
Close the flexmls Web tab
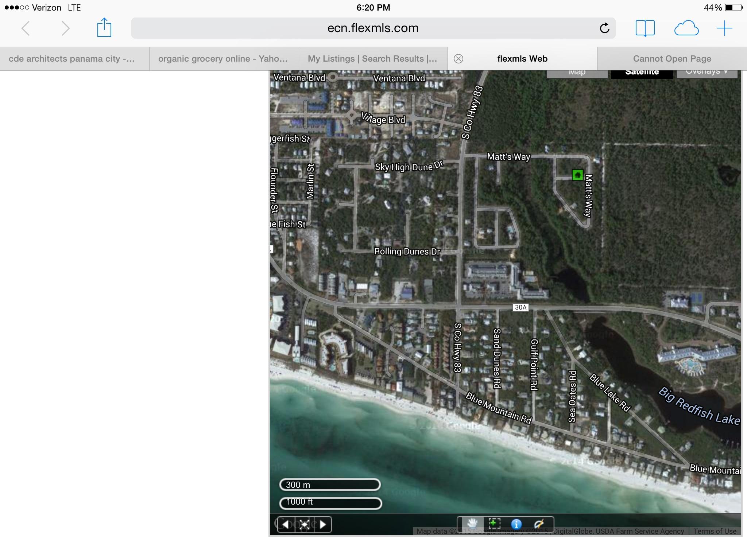click(x=458, y=59)
